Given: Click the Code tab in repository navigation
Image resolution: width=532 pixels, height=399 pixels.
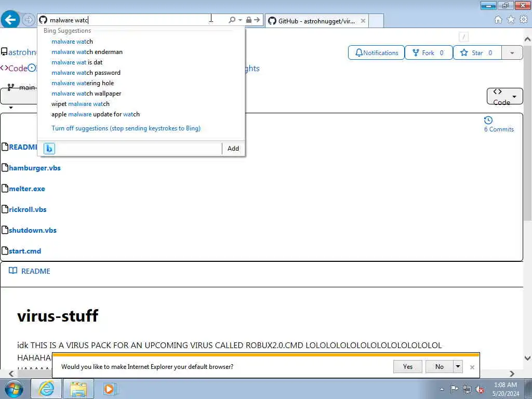Looking at the screenshot, I should click(14, 68).
